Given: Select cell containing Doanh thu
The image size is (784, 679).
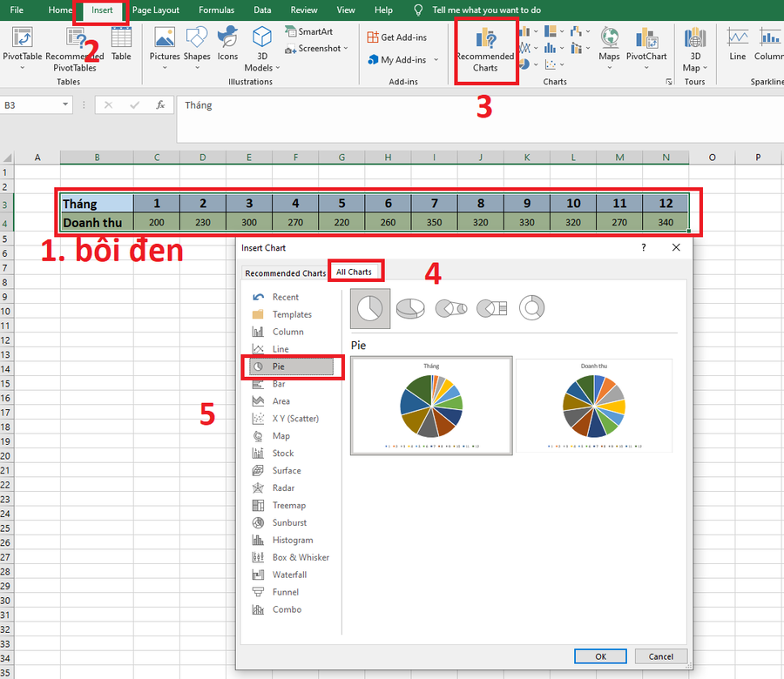Looking at the screenshot, I should (x=97, y=222).
